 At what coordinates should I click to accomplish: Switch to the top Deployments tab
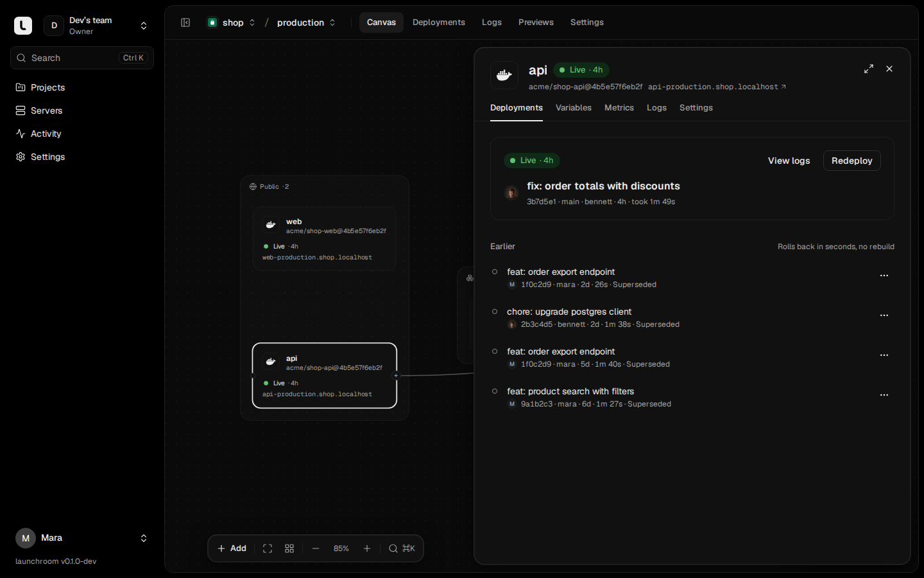(439, 22)
